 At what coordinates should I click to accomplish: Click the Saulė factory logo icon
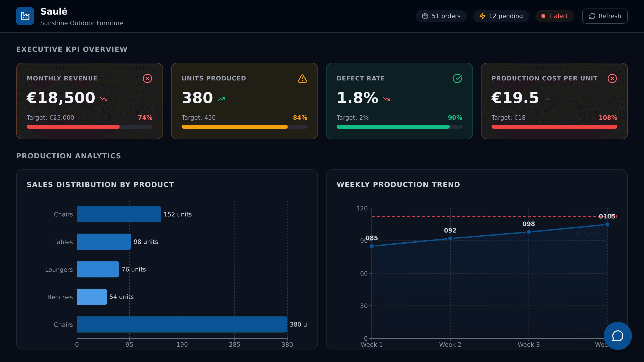[25, 16]
